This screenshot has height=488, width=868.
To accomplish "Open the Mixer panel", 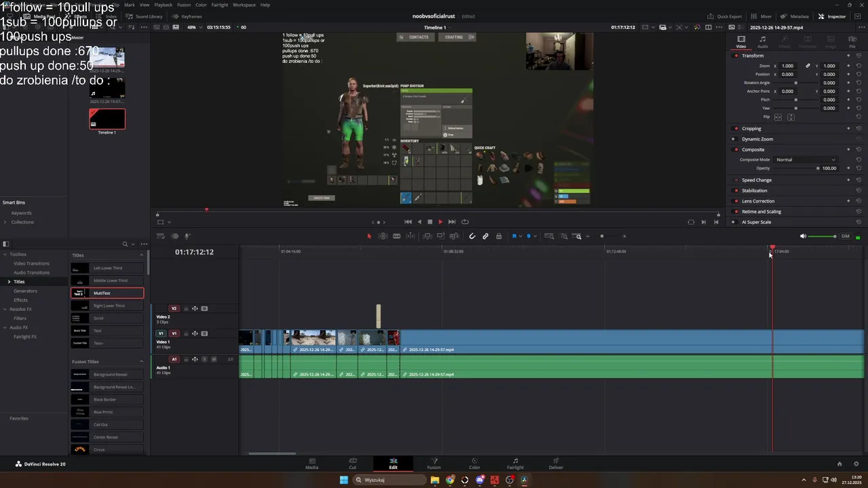I will coord(762,16).
